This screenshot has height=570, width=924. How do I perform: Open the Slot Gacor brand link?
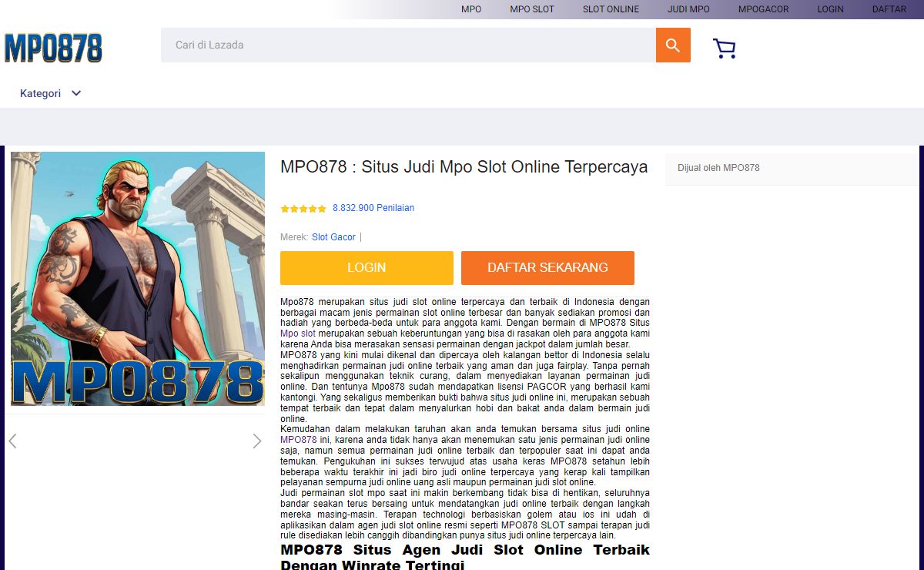point(333,237)
